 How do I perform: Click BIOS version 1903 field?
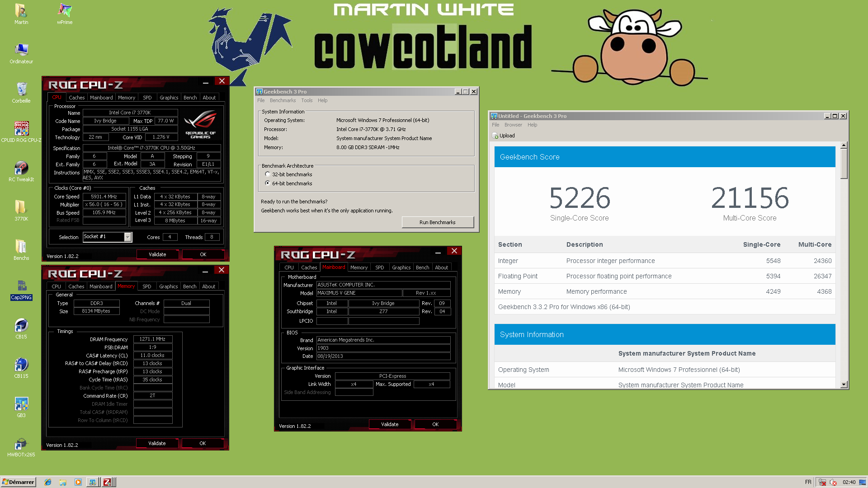pyautogui.click(x=383, y=348)
